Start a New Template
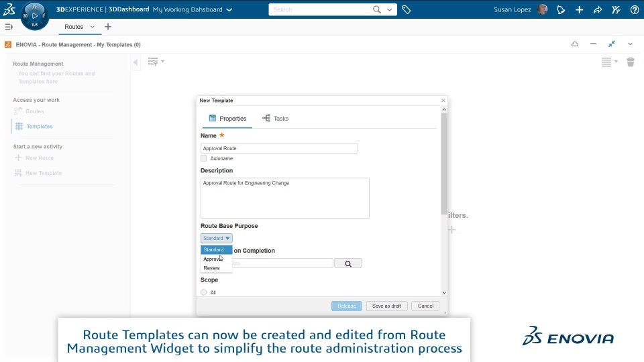Screen dimensions: 644x362 click(x=44, y=173)
